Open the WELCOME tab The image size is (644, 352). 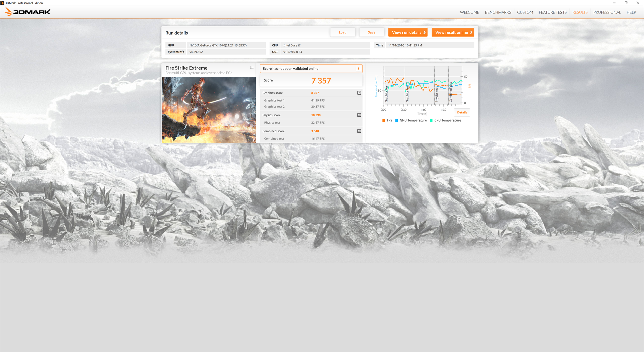(x=469, y=12)
